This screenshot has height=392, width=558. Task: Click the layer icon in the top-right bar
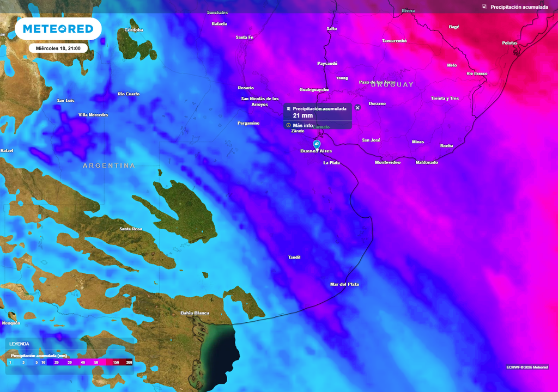(484, 7)
